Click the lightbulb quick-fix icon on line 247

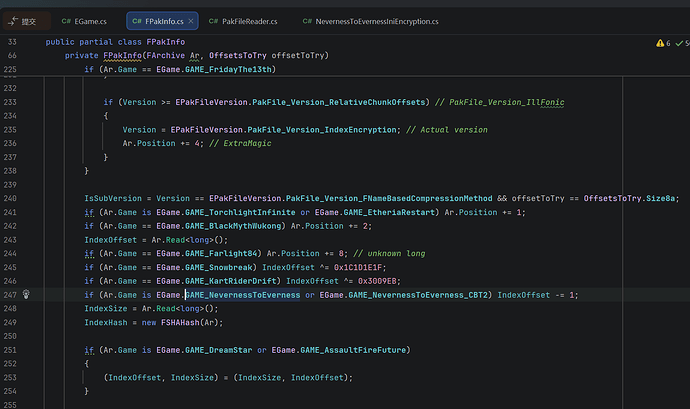coord(26,294)
